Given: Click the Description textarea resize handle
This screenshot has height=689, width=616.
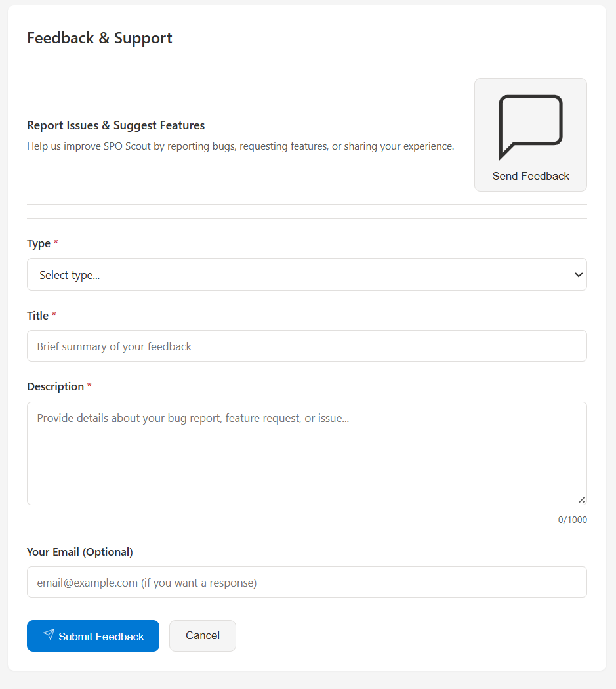Looking at the screenshot, I should (581, 499).
